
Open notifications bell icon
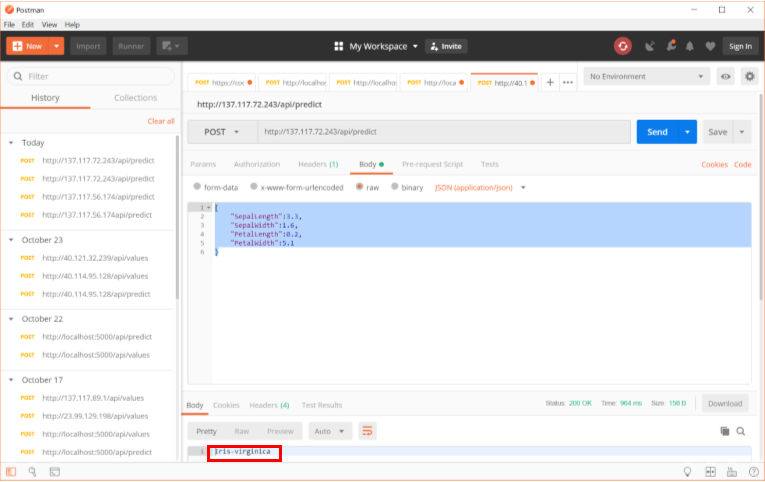click(x=689, y=46)
